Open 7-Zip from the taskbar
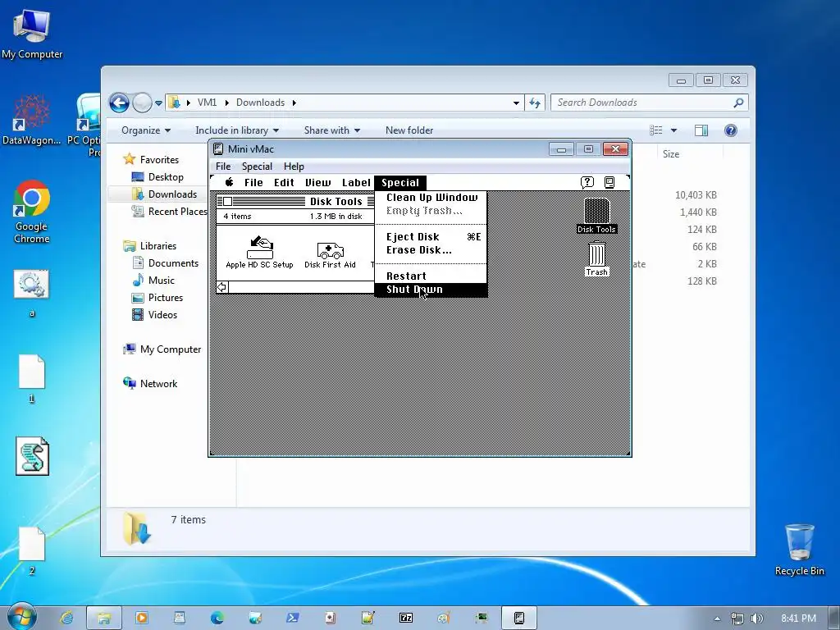840x630 pixels. (406, 618)
